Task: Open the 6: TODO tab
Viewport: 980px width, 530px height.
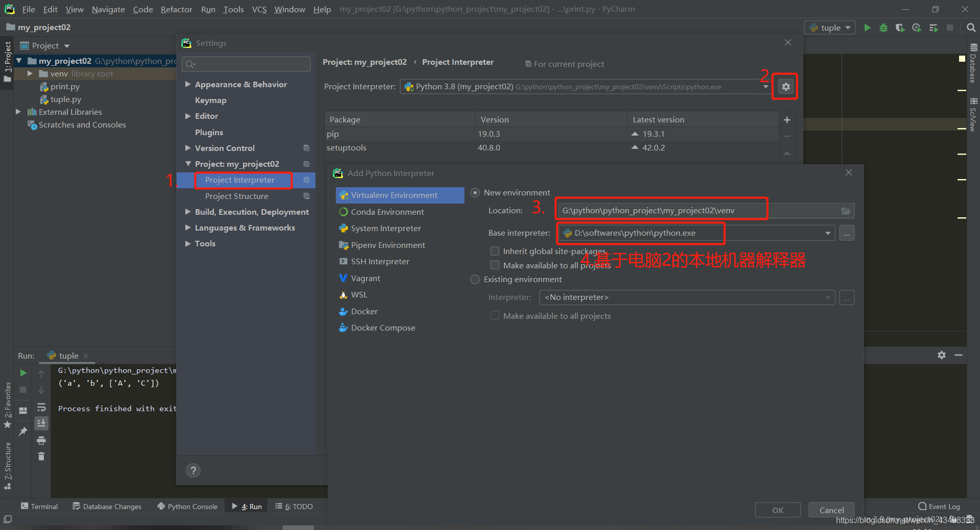Action: click(294, 507)
